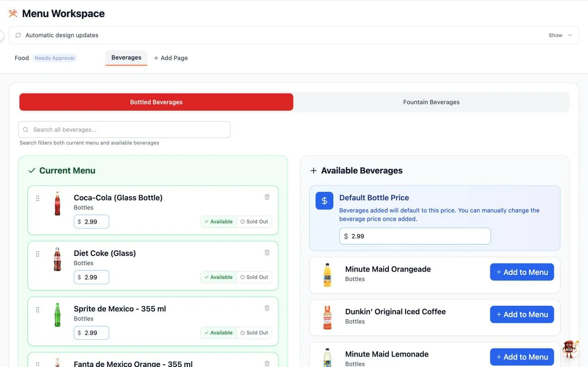Set Diet Coke (Glass) to Sold Out

click(254, 277)
